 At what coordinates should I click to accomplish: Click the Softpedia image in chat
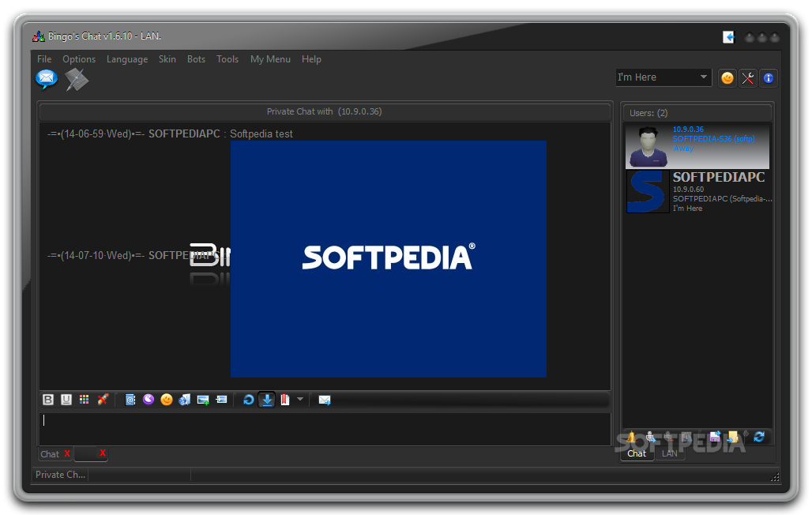click(389, 259)
